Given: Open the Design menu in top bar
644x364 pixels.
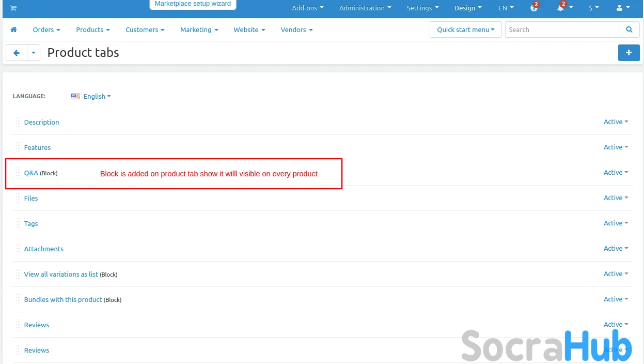Looking at the screenshot, I should coord(467,8).
